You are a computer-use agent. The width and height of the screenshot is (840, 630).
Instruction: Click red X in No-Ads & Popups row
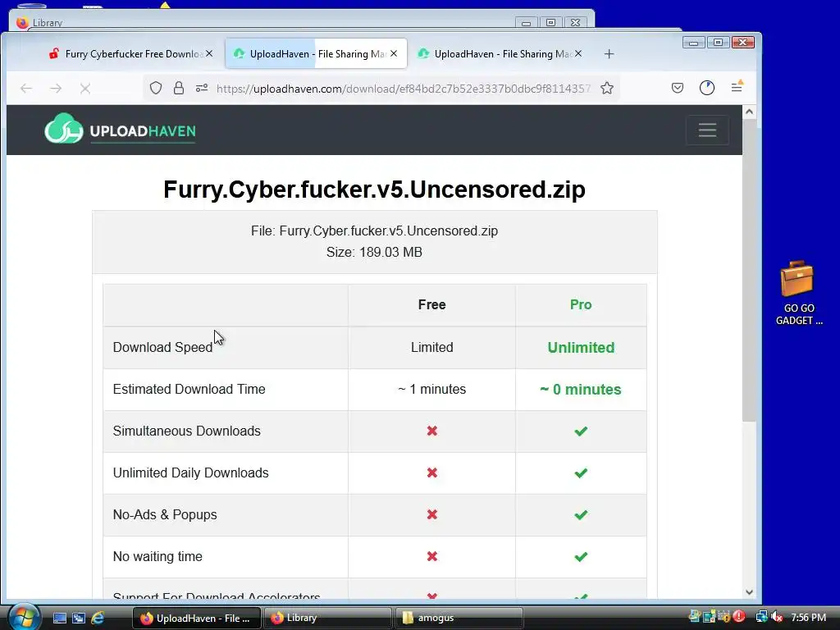(431, 514)
